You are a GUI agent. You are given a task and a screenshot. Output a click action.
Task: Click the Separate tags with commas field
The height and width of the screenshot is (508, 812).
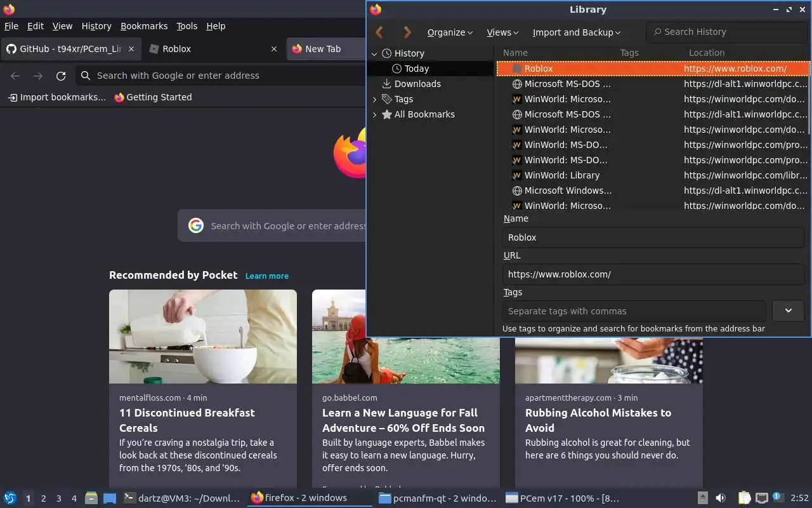(x=634, y=311)
